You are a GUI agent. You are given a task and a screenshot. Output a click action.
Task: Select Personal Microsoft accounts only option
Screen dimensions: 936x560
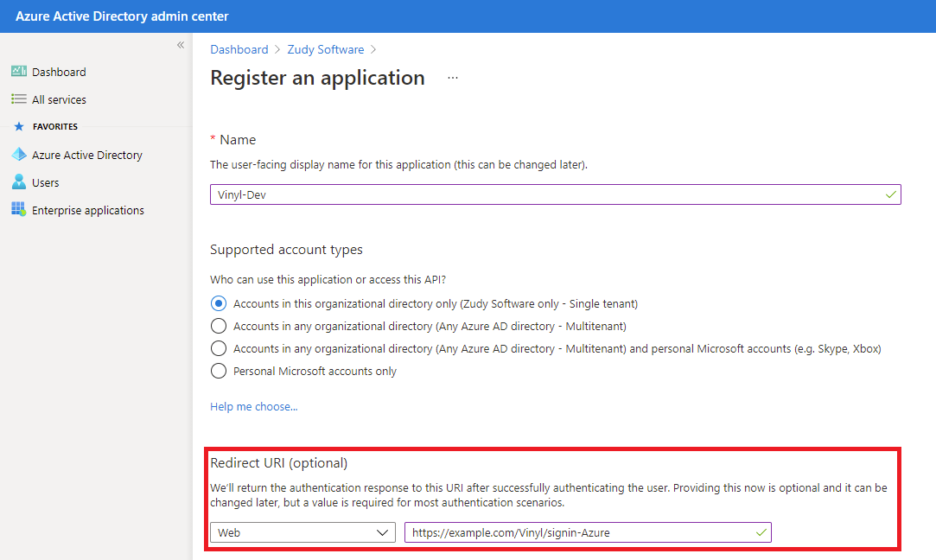click(219, 372)
